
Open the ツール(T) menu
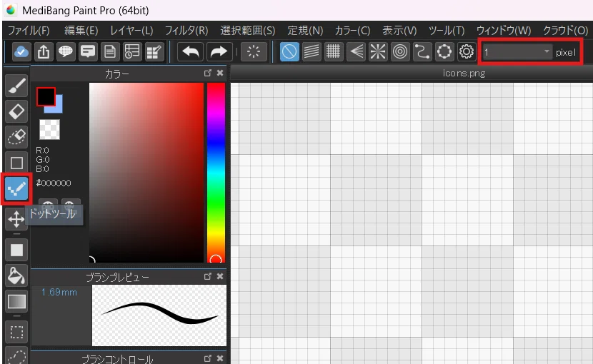(x=447, y=30)
